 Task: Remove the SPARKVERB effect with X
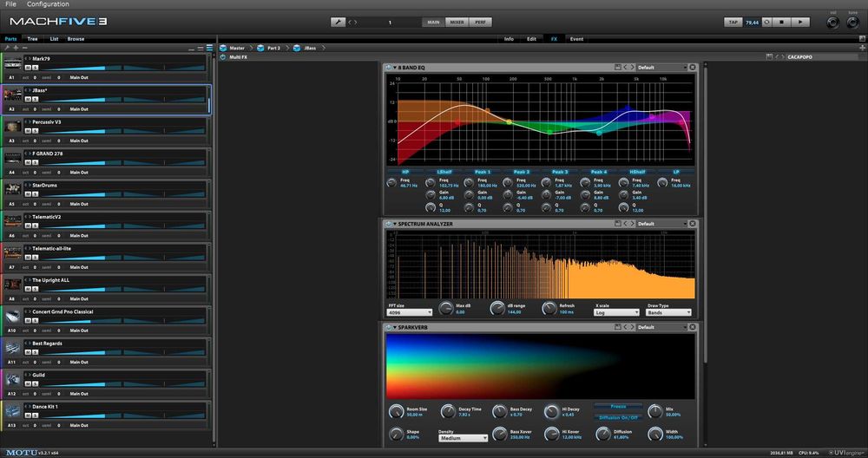click(x=692, y=328)
